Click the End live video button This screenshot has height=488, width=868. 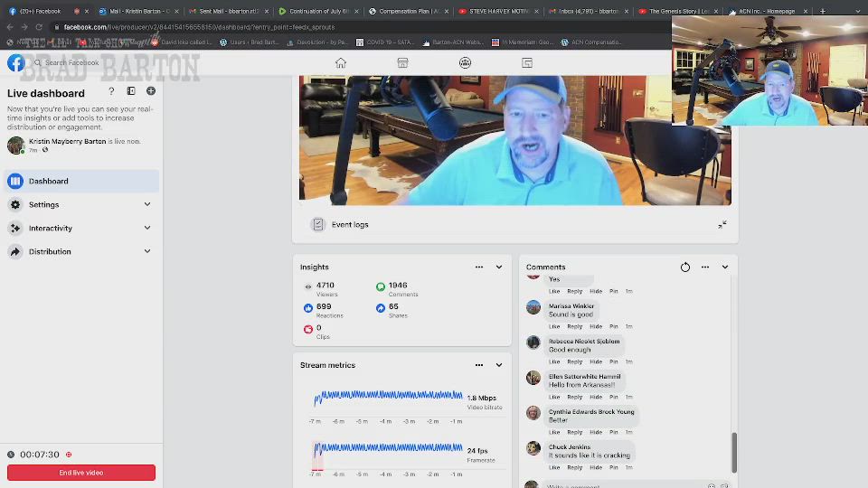click(81, 473)
